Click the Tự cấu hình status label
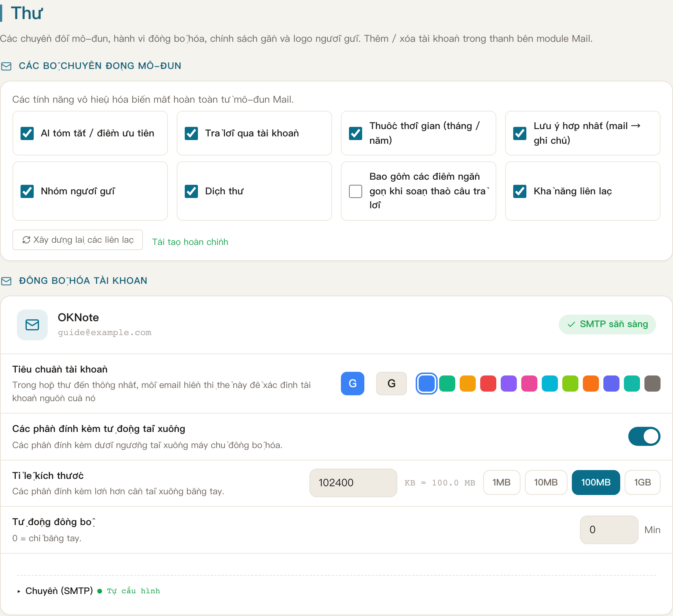Viewport: 673px width, 616px height. click(133, 591)
